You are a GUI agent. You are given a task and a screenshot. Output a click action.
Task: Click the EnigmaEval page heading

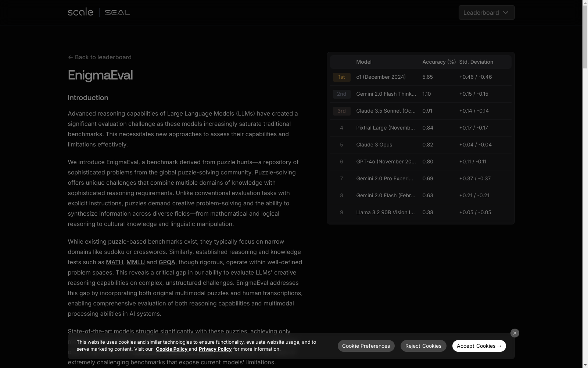100,75
